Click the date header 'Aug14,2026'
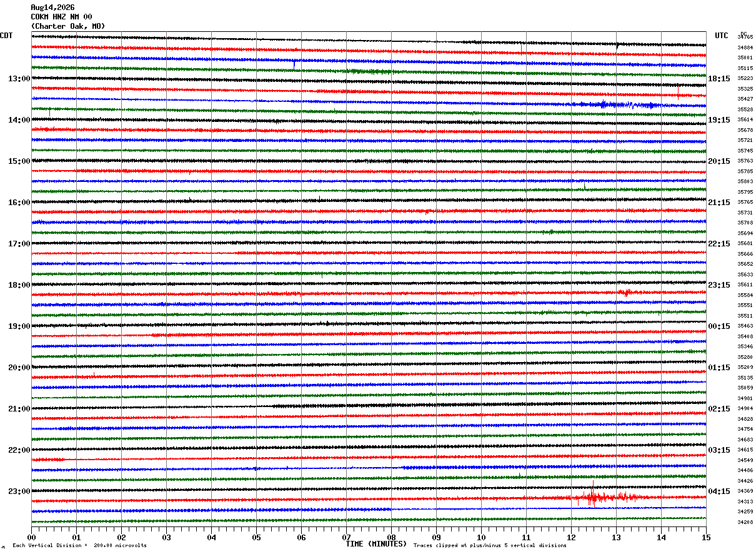756x554 pixels. point(52,8)
